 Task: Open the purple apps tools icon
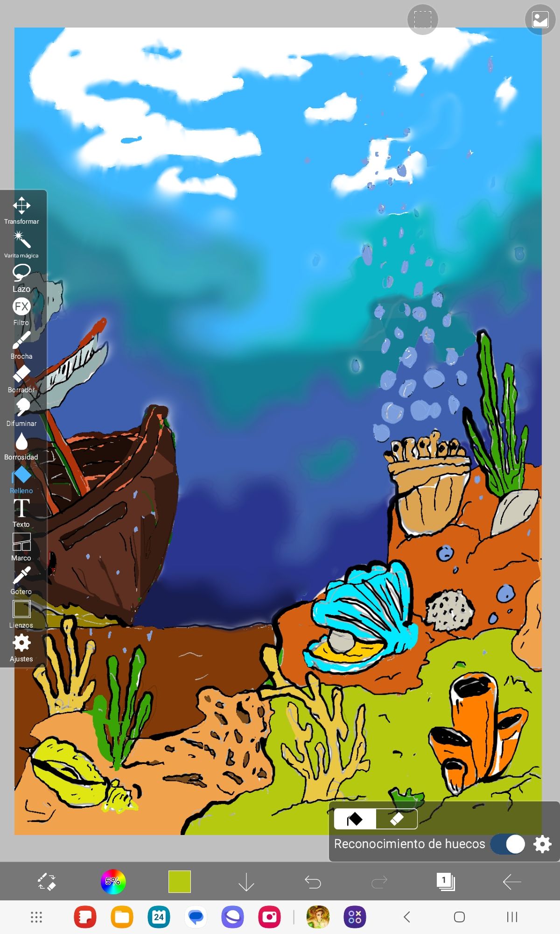point(355,917)
